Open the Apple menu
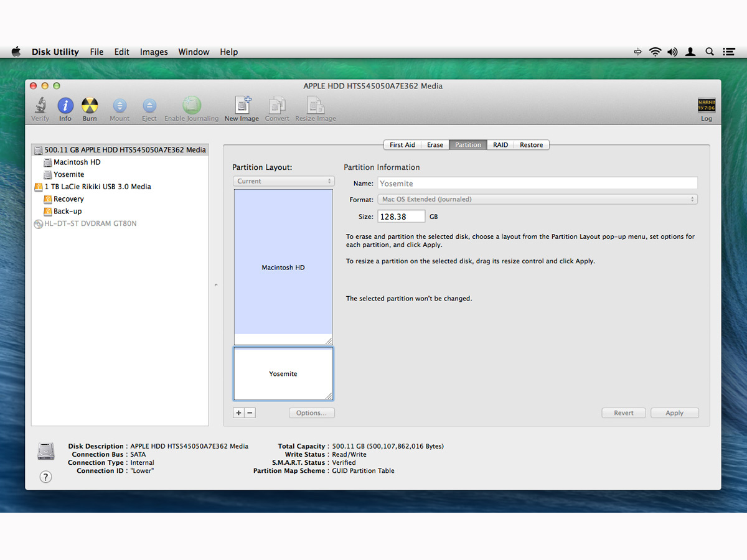 16,52
